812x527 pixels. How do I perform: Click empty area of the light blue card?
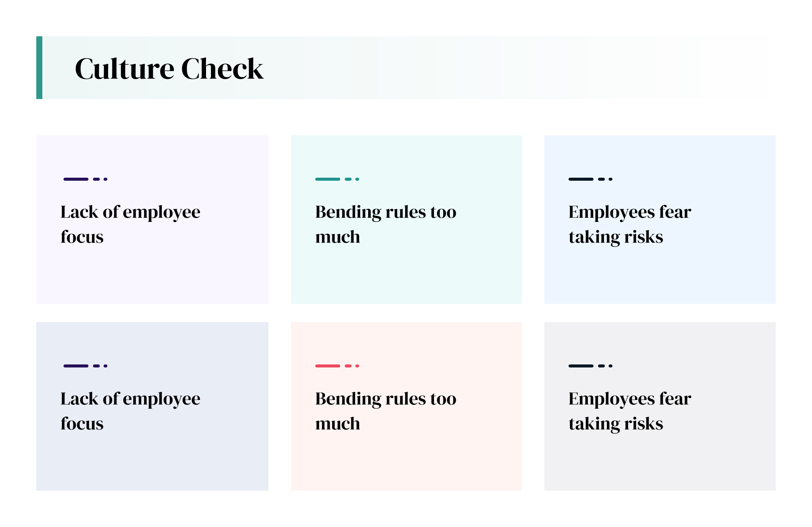pos(660,276)
